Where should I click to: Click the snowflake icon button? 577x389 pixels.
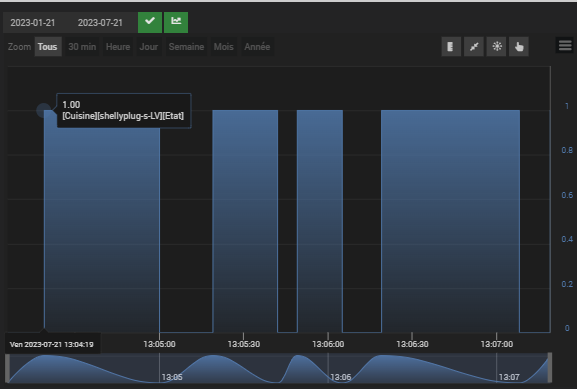click(496, 46)
